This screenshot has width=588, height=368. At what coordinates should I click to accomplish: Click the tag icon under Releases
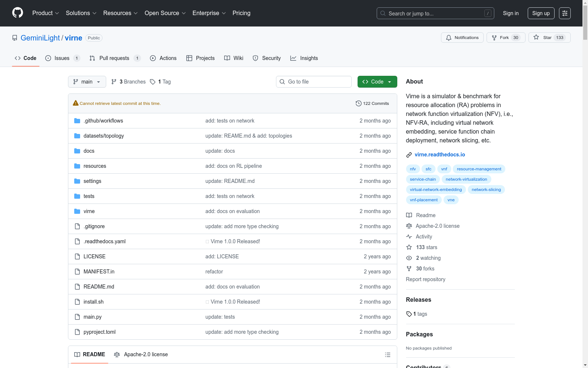click(x=409, y=314)
